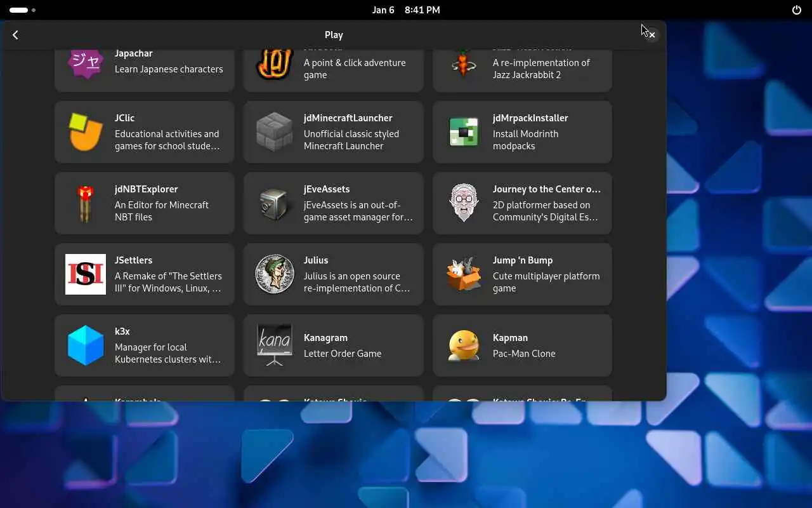This screenshot has width=812, height=508.
Task: Select the JSettlers title text
Action: pyautogui.click(x=133, y=260)
